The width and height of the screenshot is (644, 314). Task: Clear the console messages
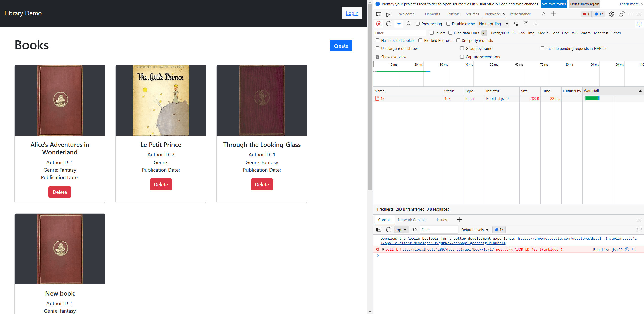tap(389, 230)
